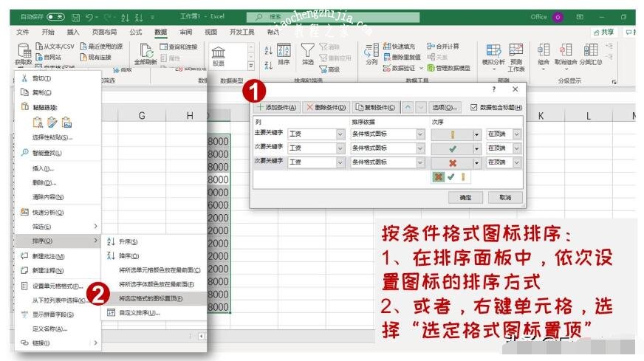Click the search box in title bar
The width and height of the screenshot is (644, 361).
coord(333,17)
